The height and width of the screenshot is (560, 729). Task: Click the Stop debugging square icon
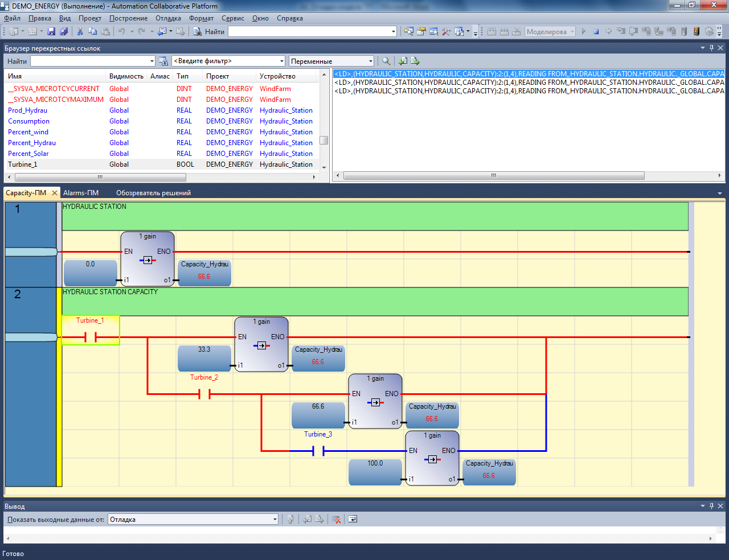[x=596, y=31]
